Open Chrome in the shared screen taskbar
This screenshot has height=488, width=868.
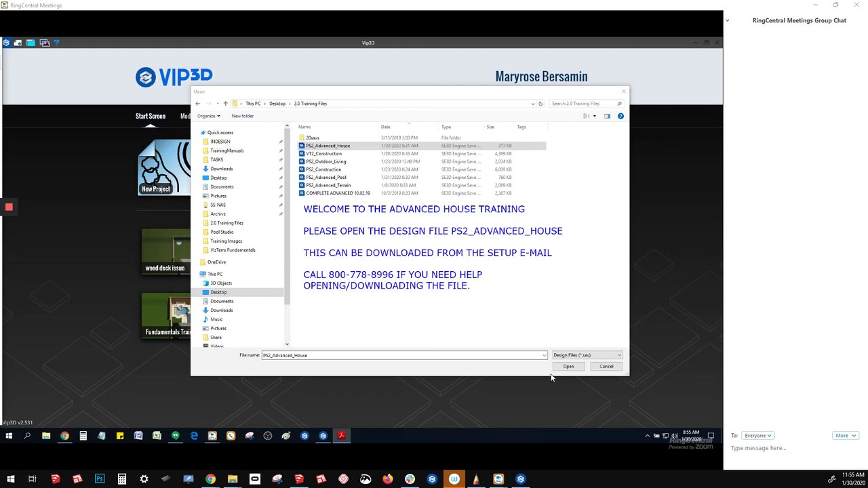64,436
